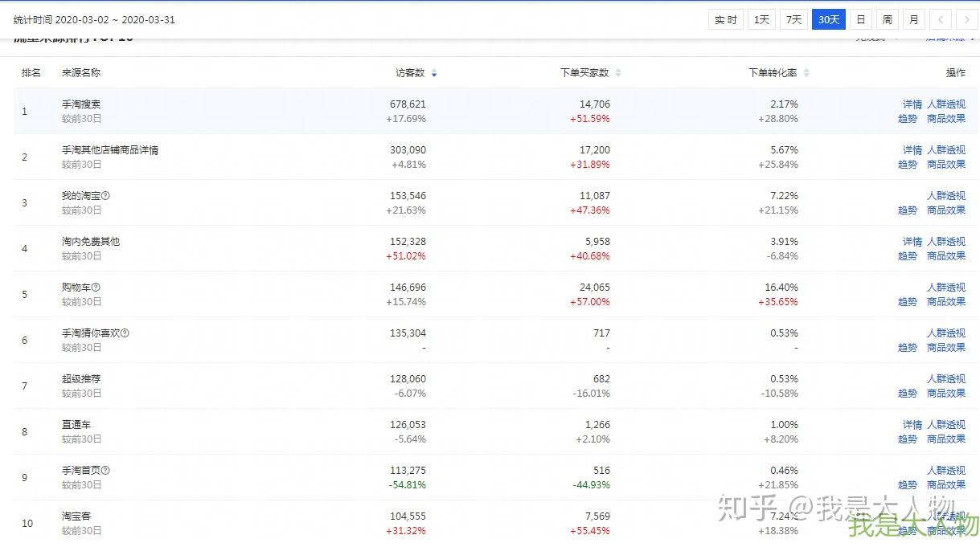Click buyer count 24,065
Image resolution: width=980 pixels, height=547 pixels.
pyautogui.click(x=595, y=288)
